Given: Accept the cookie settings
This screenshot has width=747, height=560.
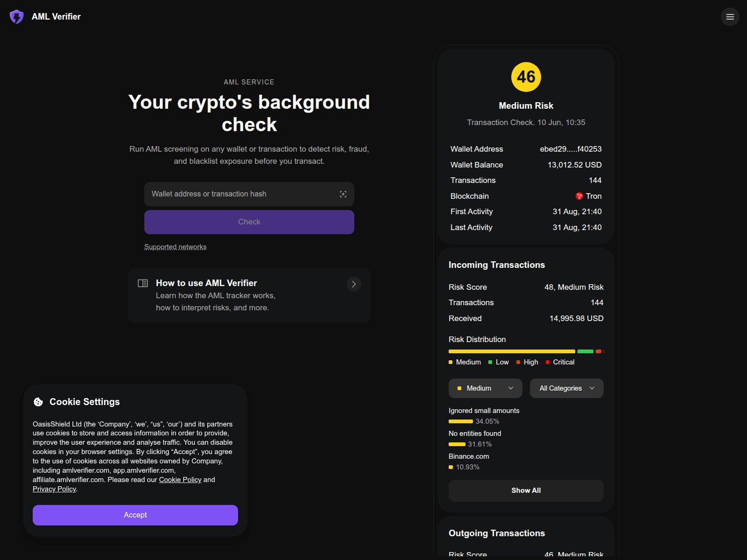Looking at the screenshot, I should (135, 515).
